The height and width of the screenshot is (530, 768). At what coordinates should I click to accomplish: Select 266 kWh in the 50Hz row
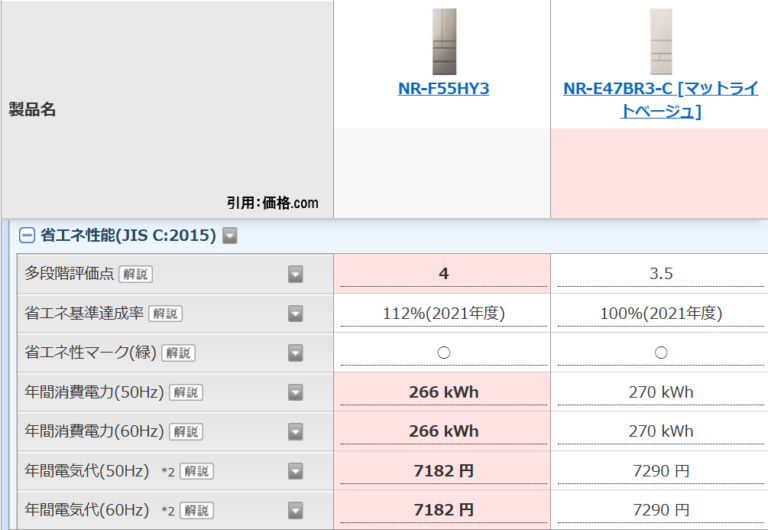442,392
